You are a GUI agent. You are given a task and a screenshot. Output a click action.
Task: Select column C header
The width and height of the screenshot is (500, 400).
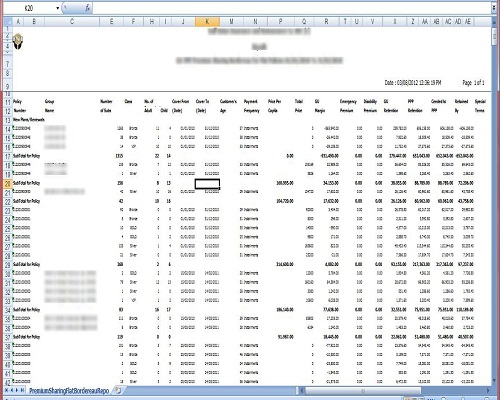click(72, 22)
